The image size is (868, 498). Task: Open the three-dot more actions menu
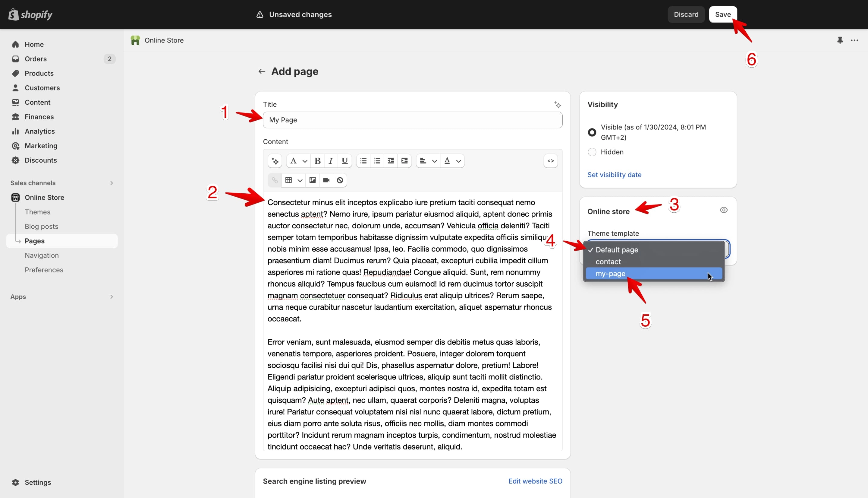(x=854, y=40)
